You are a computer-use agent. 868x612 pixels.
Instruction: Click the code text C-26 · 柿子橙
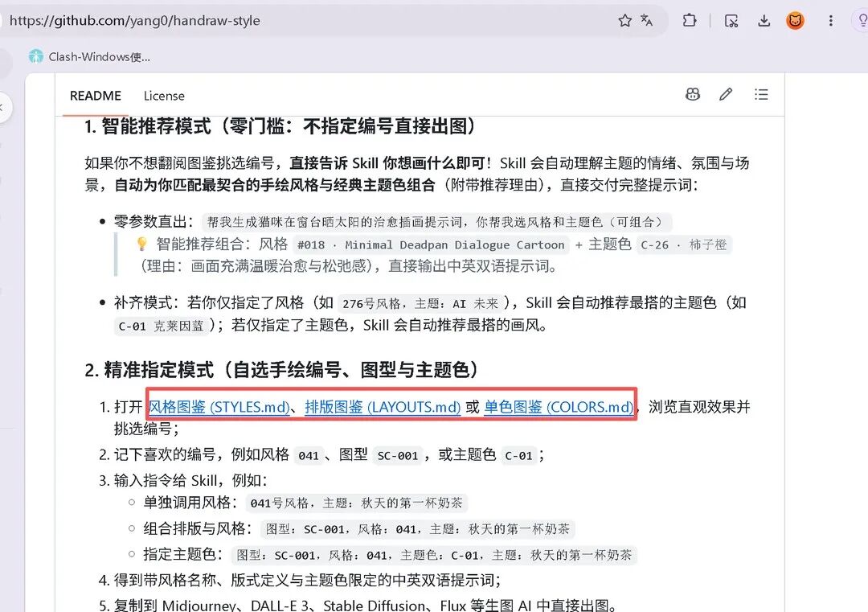684,244
